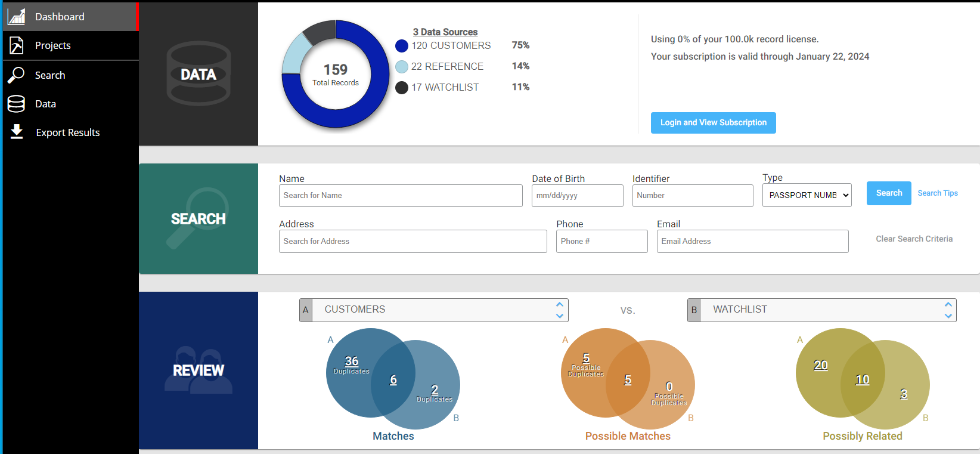Click the Search for Name field
This screenshot has width=980, height=454.
pos(401,196)
